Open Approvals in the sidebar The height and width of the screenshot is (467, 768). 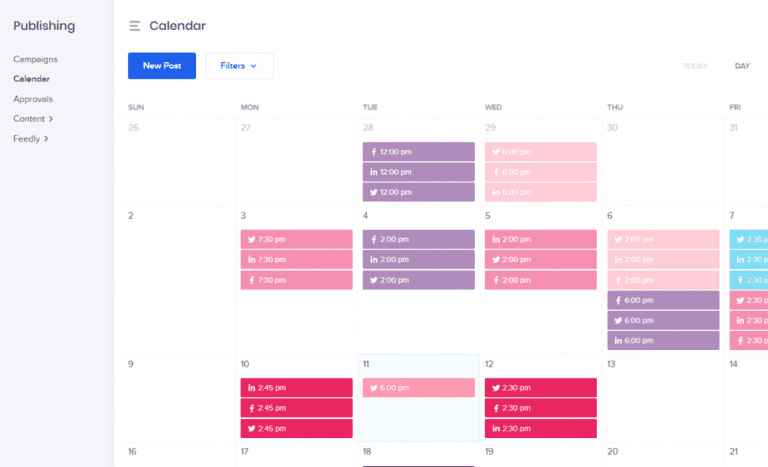tap(33, 99)
